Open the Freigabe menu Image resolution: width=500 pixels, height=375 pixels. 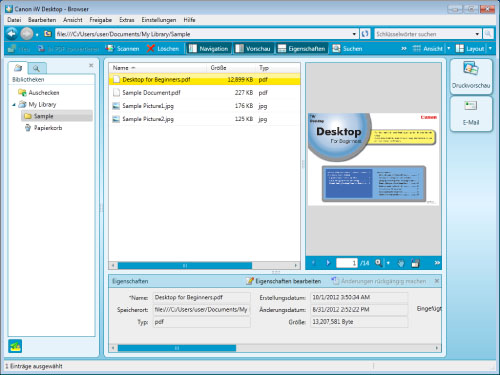coord(100,20)
